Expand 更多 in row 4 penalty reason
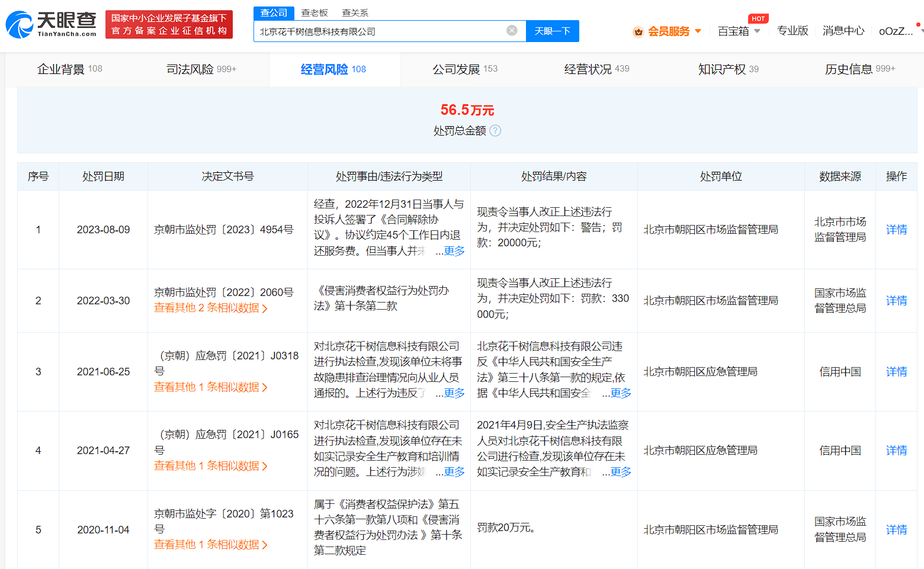The image size is (924, 569). 454,472
